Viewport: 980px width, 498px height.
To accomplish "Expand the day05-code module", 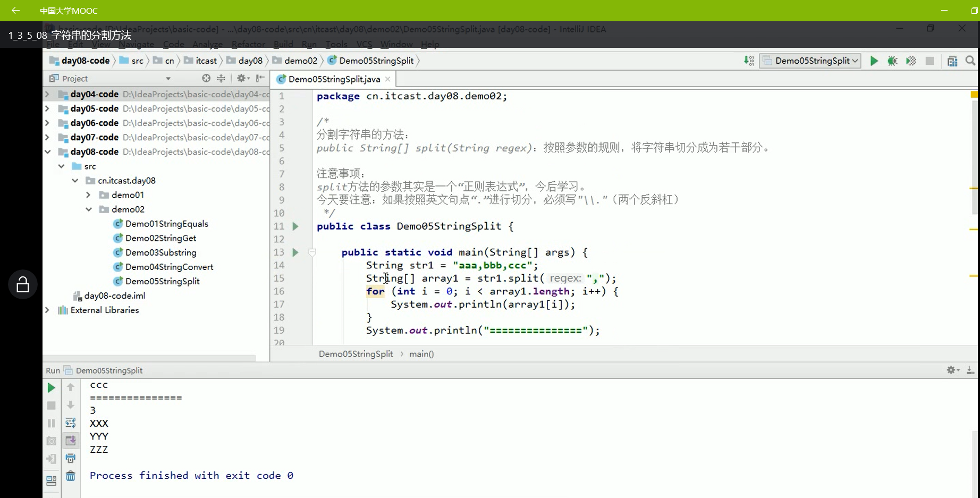I will [47, 108].
